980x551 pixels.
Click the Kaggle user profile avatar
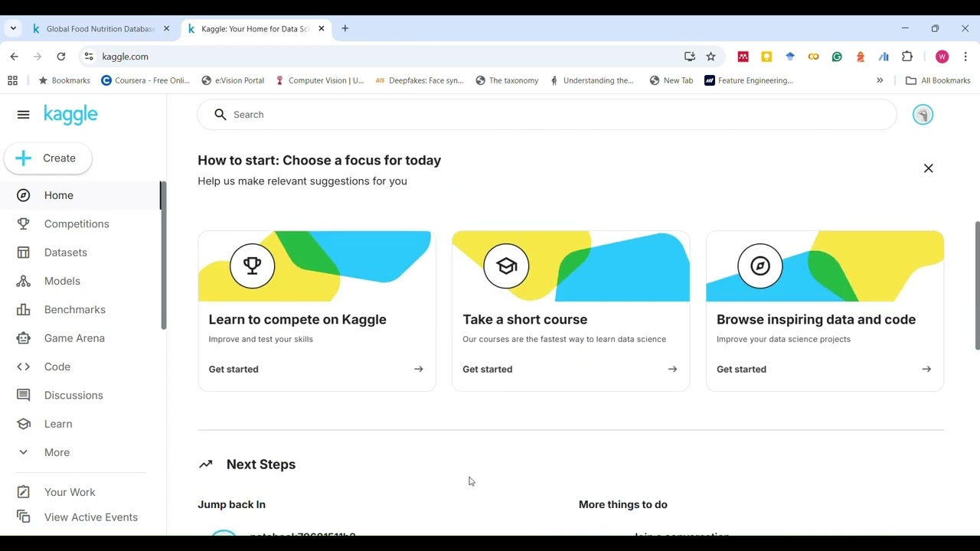coord(923,115)
